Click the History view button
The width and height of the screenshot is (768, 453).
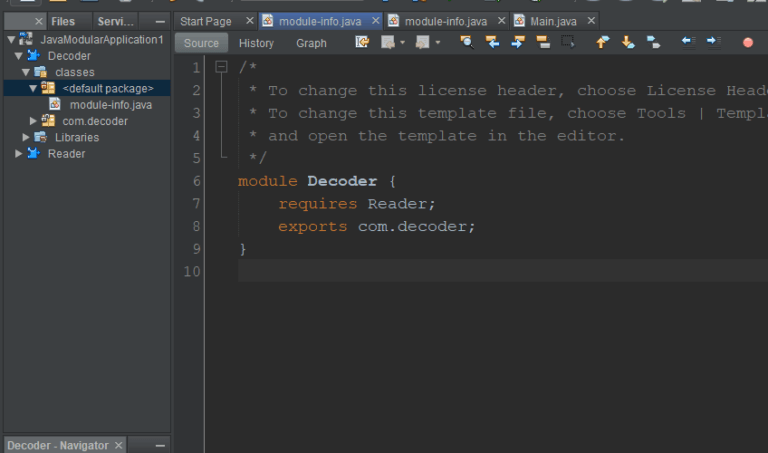tap(256, 43)
